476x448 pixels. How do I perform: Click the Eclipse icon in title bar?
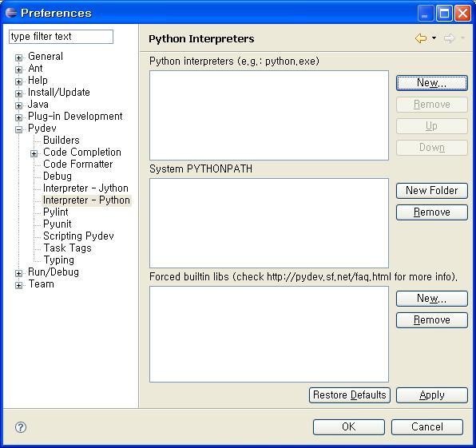11,13
